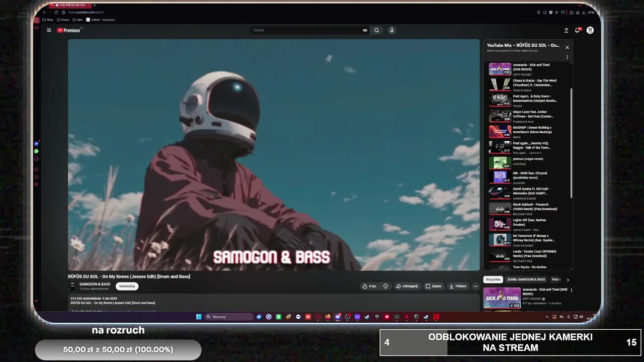The width and height of the screenshot is (644, 362).
Task: Click the Windows taskbar Wyszukaj search box
Action: [229, 317]
